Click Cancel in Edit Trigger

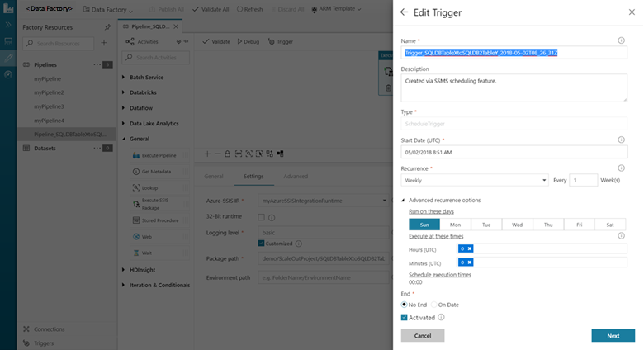tap(423, 336)
